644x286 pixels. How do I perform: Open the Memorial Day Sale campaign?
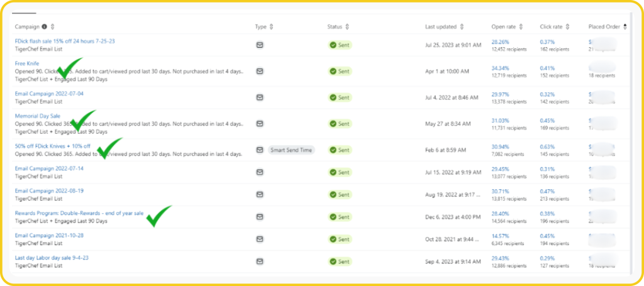[x=37, y=116]
